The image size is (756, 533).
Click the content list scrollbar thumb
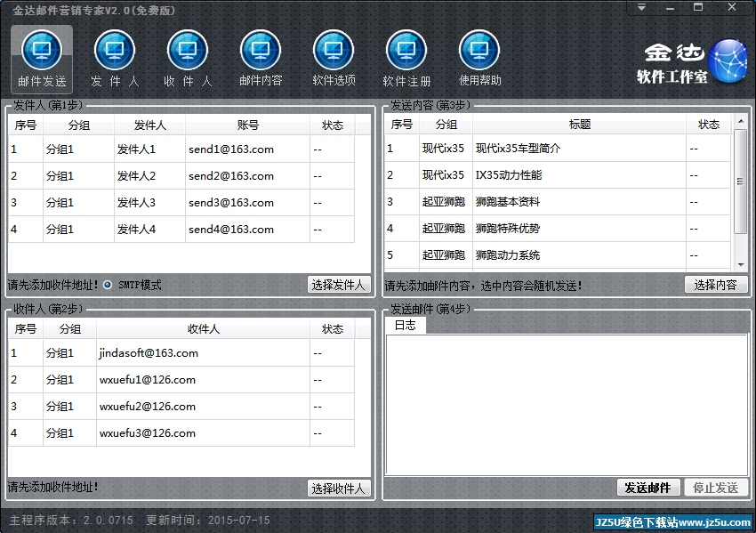[741, 181]
